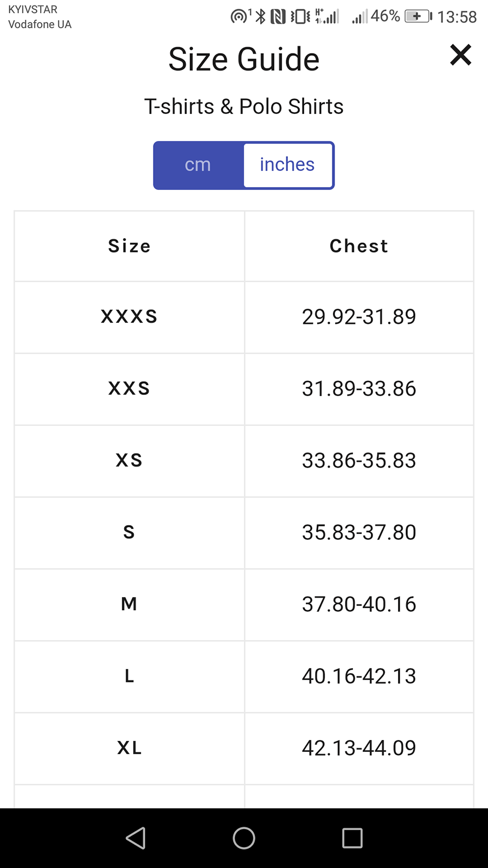Tap the Size column header
The width and height of the screenshot is (488, 868).
pos(129,246)
